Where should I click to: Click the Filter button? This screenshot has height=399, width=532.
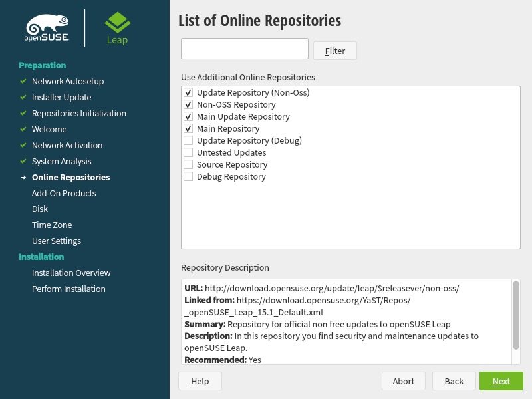tap(335, 51)
